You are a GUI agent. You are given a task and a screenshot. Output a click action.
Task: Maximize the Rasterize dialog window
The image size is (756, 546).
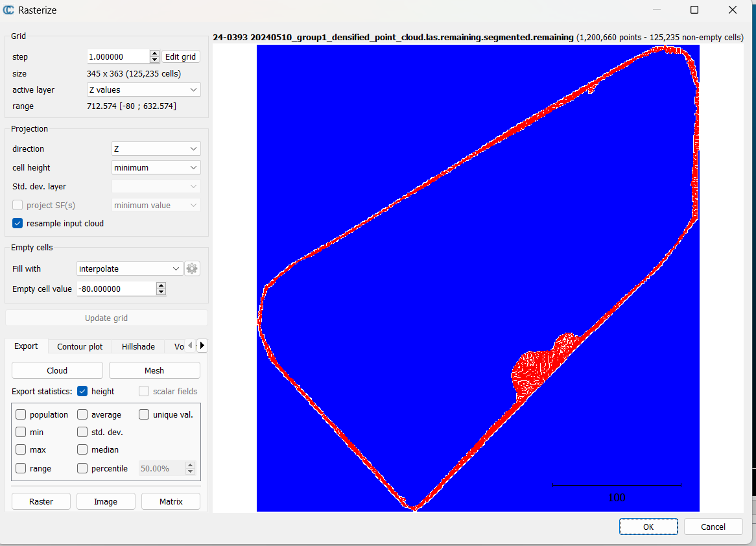[694, 10]
